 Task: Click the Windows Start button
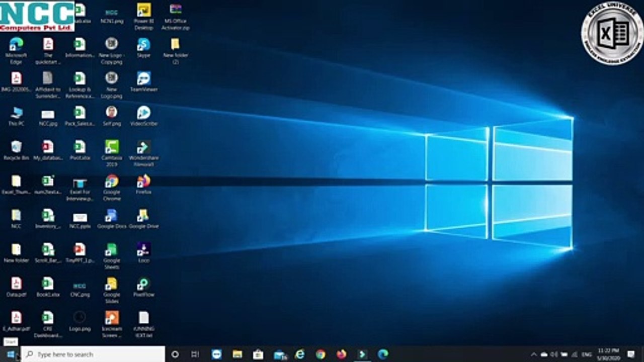(10, 354)
